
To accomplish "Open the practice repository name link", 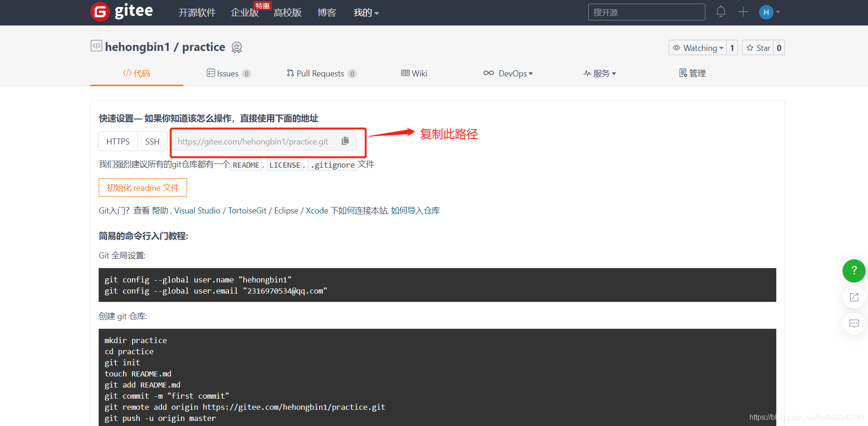I will (204, 47).
